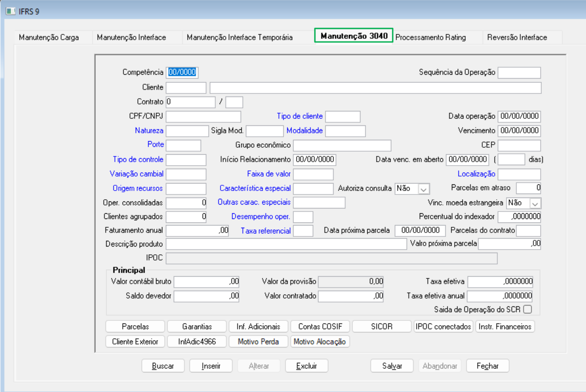This screenshot has height=392, width=586.
Task: Click the Data operação date field
Action: 519,117
